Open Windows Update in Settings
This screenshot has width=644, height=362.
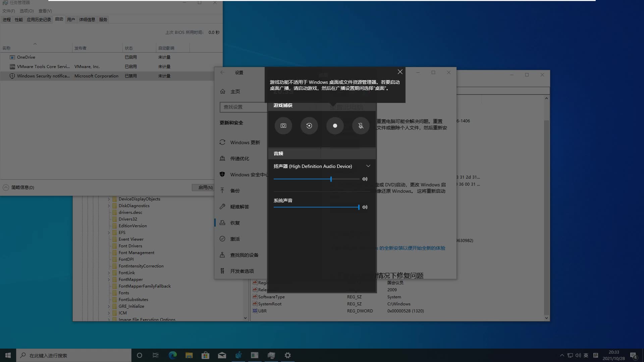tap(240, 142)
